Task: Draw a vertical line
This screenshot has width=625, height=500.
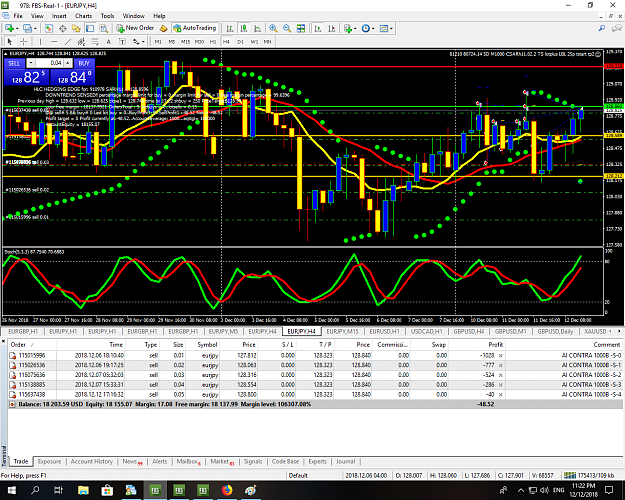Action: pos(40,41)
